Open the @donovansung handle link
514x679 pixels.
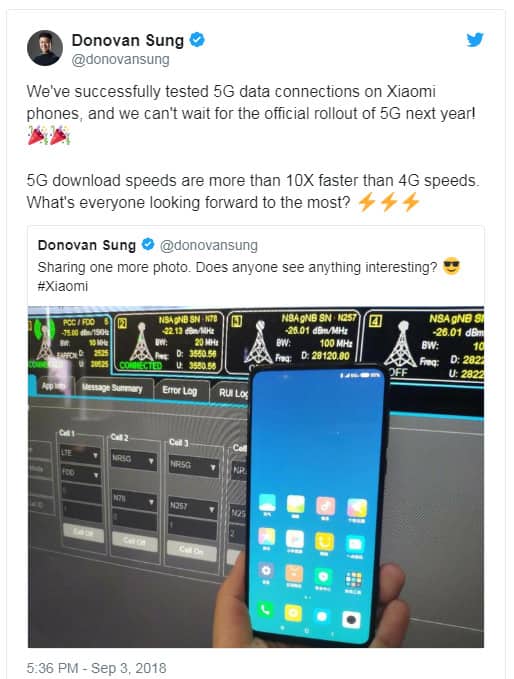click(120, 59)
